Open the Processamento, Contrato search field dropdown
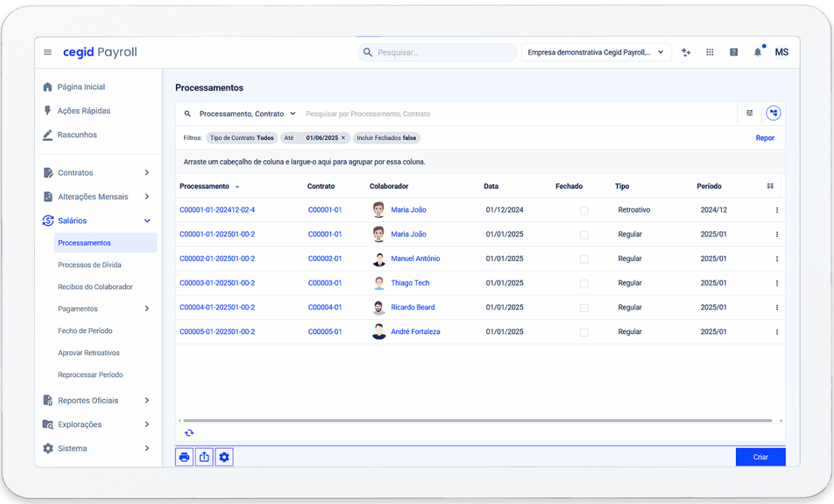834x504 pixels. tap(247, 114)
